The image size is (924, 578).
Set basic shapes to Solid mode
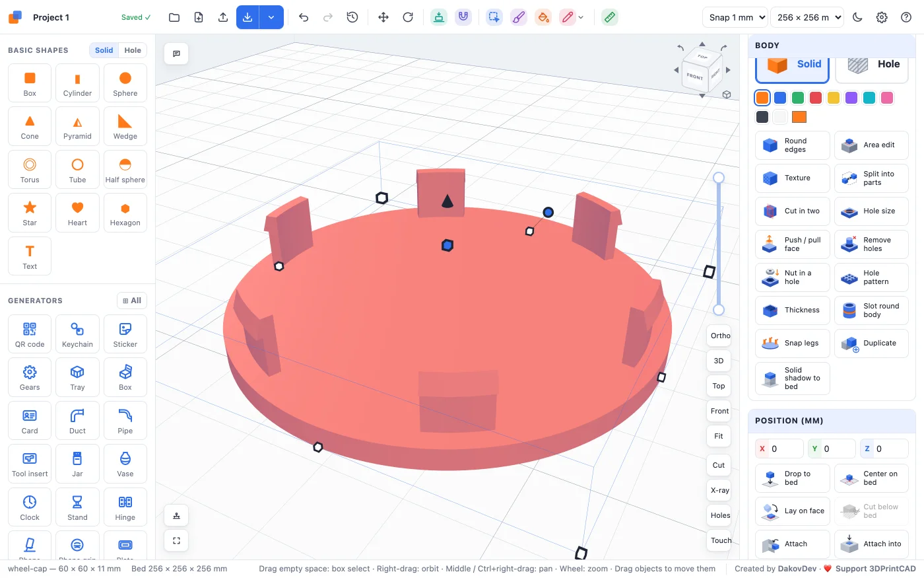coord(104,50)
